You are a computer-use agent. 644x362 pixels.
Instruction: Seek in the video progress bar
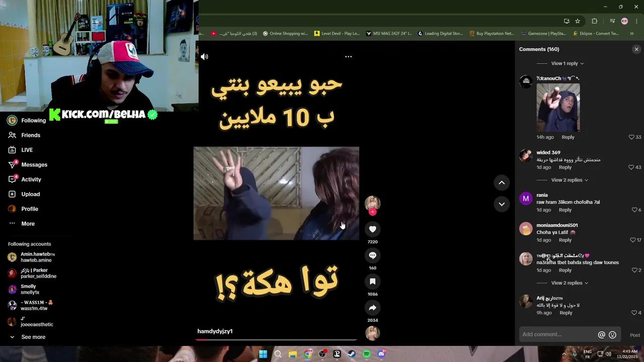click(x=276, y=340)
